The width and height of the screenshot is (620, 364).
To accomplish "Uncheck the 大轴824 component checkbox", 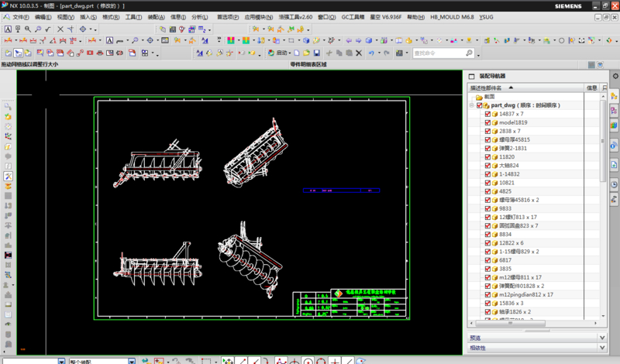I will point(487,166).
